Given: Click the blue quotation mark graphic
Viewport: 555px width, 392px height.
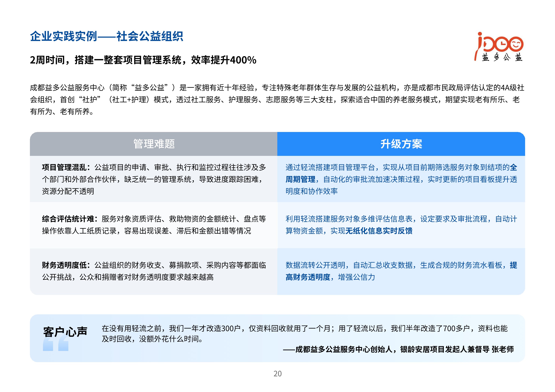Looking at the screenshot, I should coord(56,343).
